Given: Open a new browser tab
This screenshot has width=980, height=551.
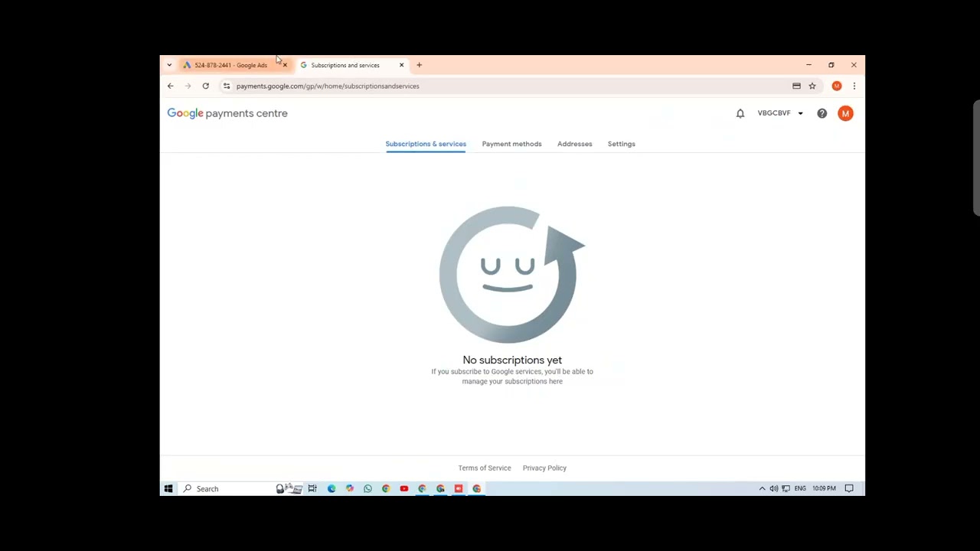Looking at the screenshot, I should [x=419, y=65].
